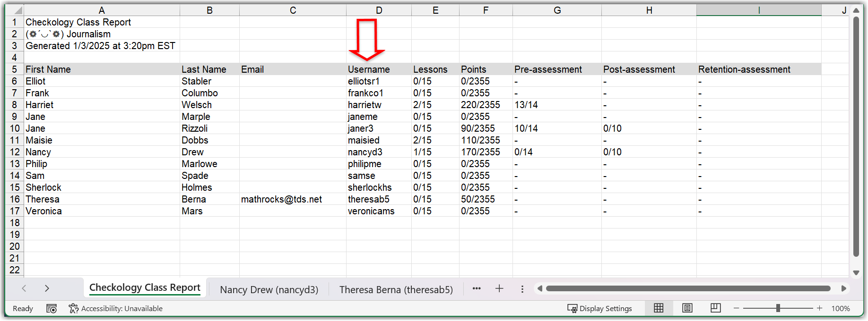Click the macro recording status bar icon
The width and height of the screenshot is (868, 321).
pos(52,309)
